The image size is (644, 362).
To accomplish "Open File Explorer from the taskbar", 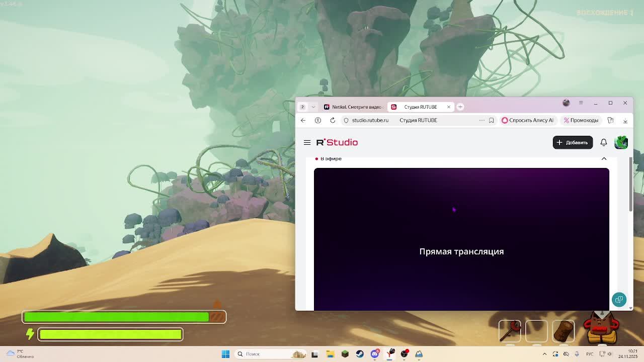I will (x=330, y=354).
